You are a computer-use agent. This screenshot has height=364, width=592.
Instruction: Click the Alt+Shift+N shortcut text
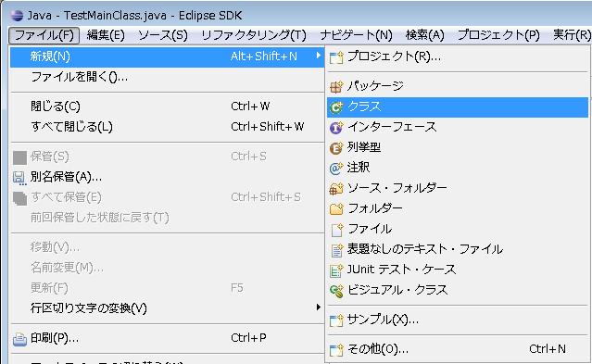[264, 56]
